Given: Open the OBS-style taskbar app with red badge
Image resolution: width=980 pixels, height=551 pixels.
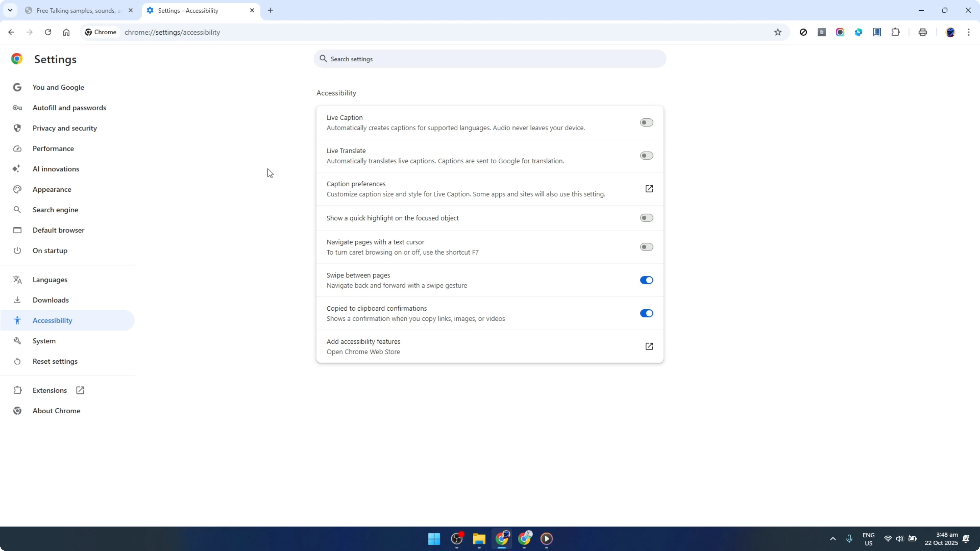Looking at the screenshot, I should tap(456, 539).
